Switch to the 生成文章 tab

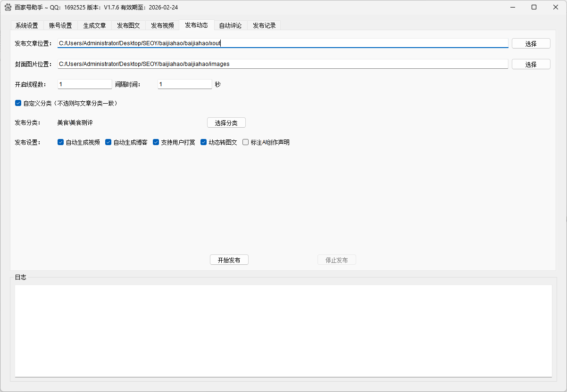tap(94, 25)
